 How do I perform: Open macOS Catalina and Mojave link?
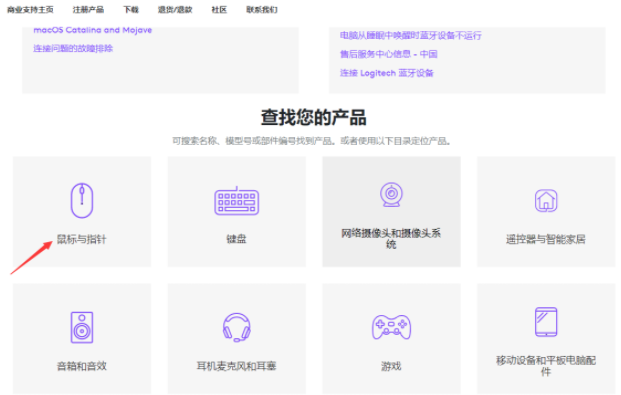(93, 30)
